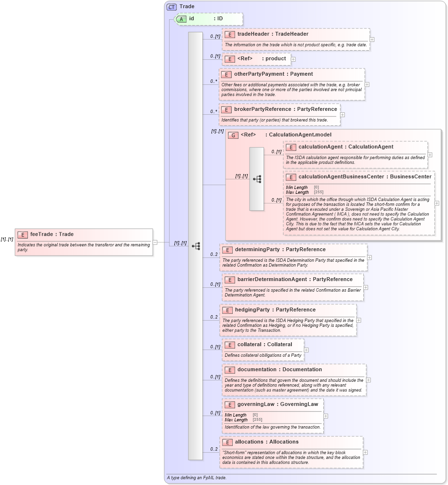Expand the documentation element
The image size is (448, 485).
coord(369,380)
